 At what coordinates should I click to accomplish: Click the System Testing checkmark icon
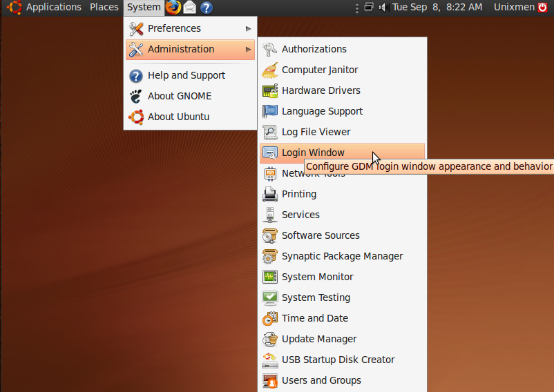pyautogui.click(x=270, y=298)
